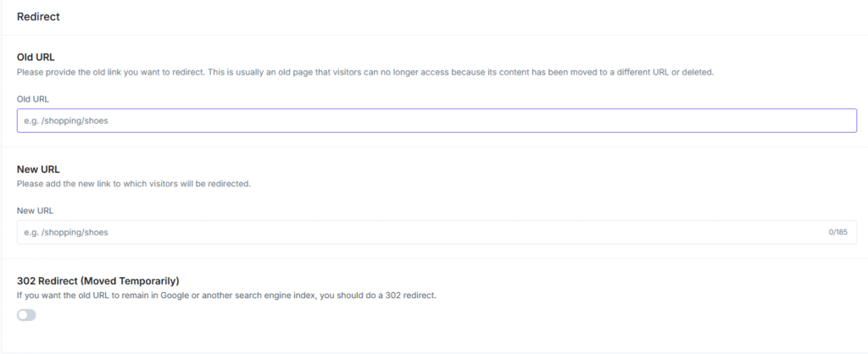The height and width of the screenshot is (354, 868).
Task: Click the 302 redirect explanation text
Action: tap(226, 295)
